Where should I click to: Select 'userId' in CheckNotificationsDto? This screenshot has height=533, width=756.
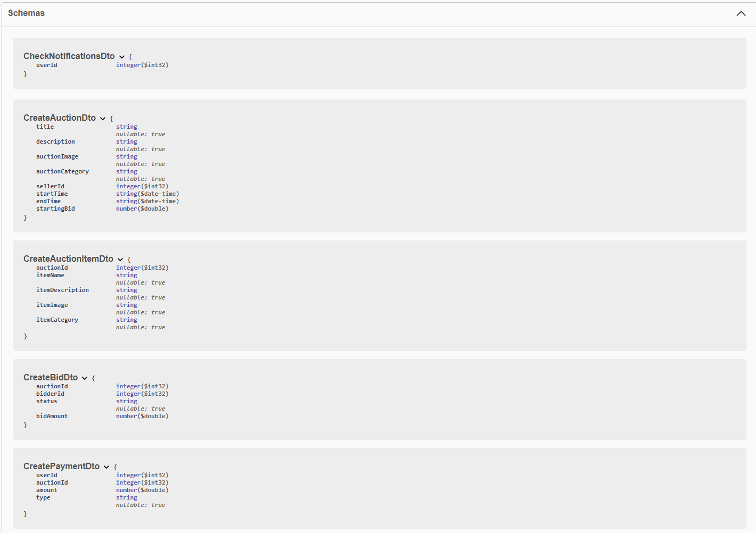(x=47, y=65)
